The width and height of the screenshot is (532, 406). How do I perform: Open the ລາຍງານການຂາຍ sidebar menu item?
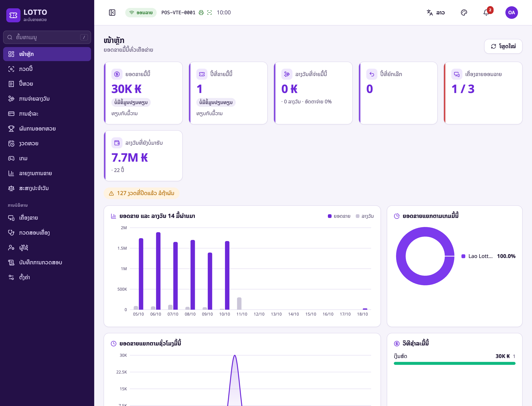pyautogui.click(x=47, y=173)
